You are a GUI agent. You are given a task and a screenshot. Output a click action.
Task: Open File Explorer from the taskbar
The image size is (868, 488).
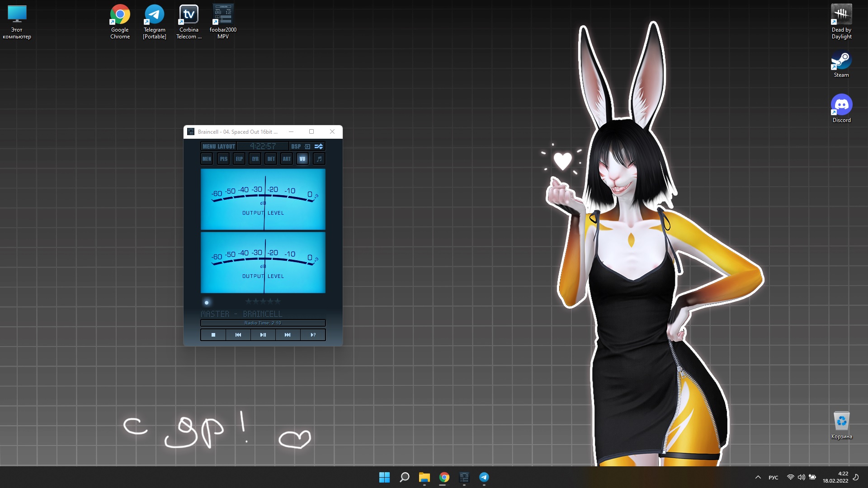click(x=424, y=477)
